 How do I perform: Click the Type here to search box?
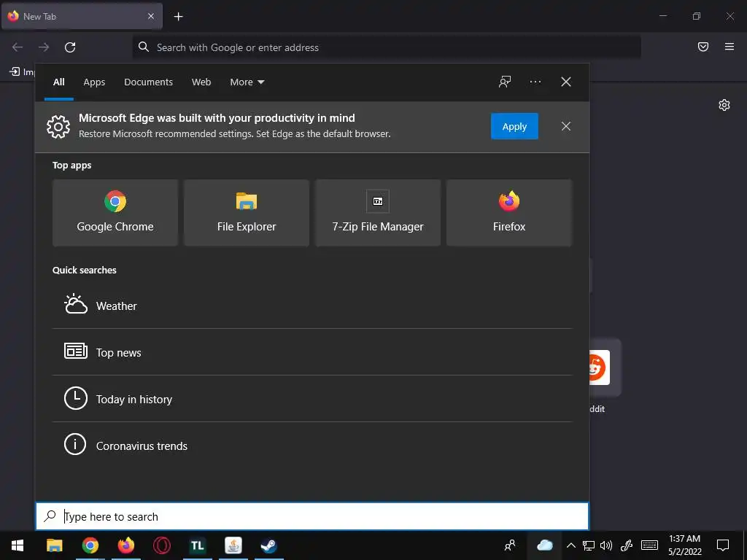[x=312, y=516]
